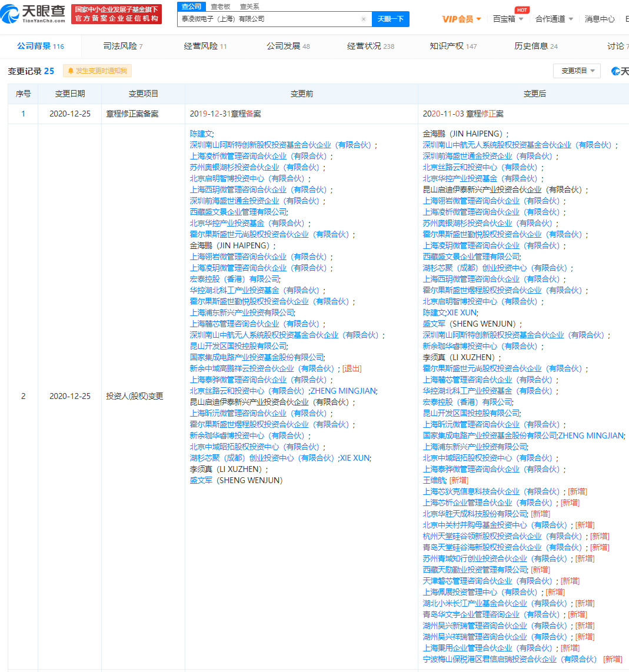Open 上海浦东新兴产业投资有限公司 link in 变更前 column
Image resolution: width=629 pixels, height=672 pixels.
[x=242, y=312]
